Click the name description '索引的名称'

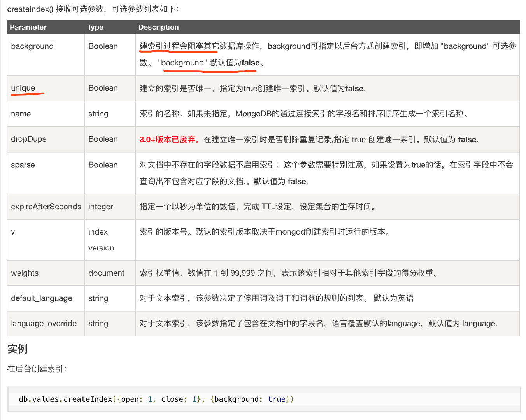point(304,114)
